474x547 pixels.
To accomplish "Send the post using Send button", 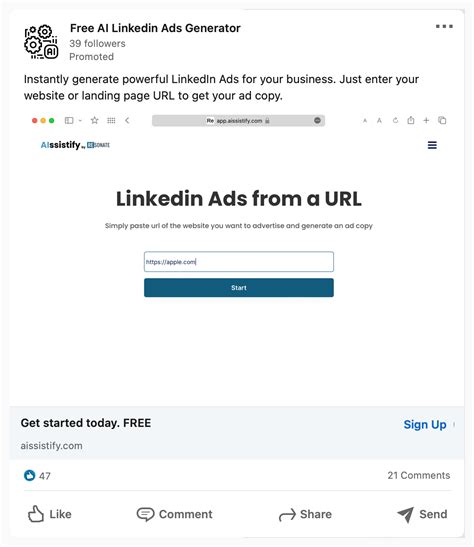I will 422,514.
